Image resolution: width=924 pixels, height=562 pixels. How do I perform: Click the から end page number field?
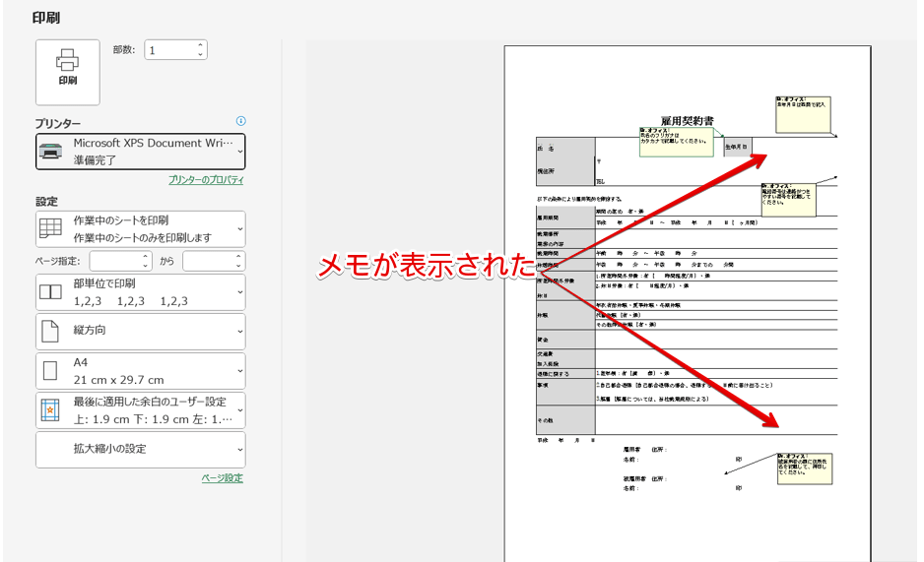pyautogui.click(x=207, y=261)
